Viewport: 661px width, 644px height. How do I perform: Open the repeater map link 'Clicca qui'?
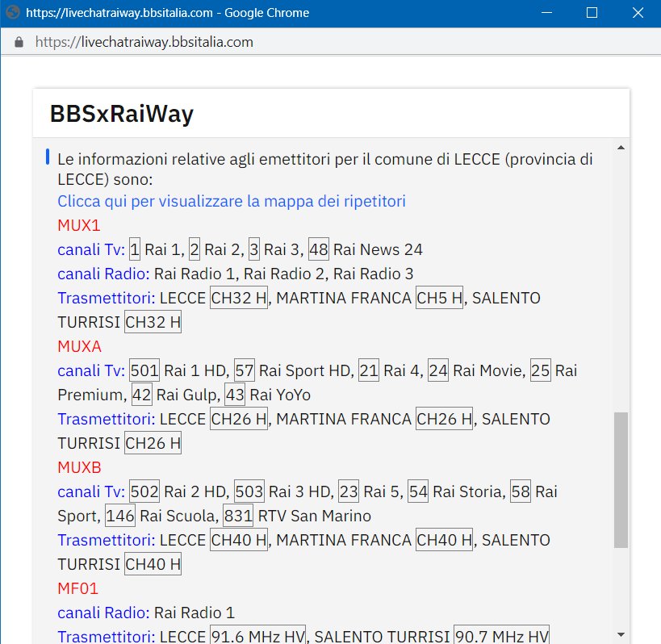click(232, 201)
